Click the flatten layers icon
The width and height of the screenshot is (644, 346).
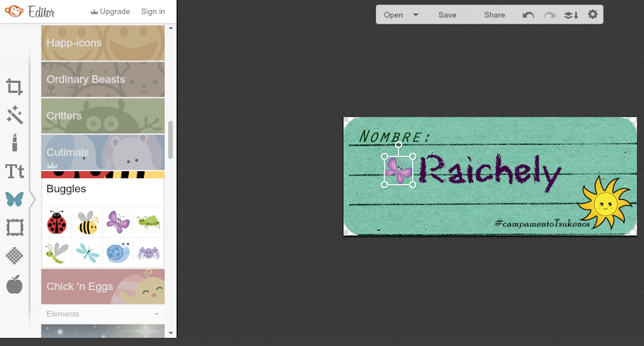[x=571, y=15]
